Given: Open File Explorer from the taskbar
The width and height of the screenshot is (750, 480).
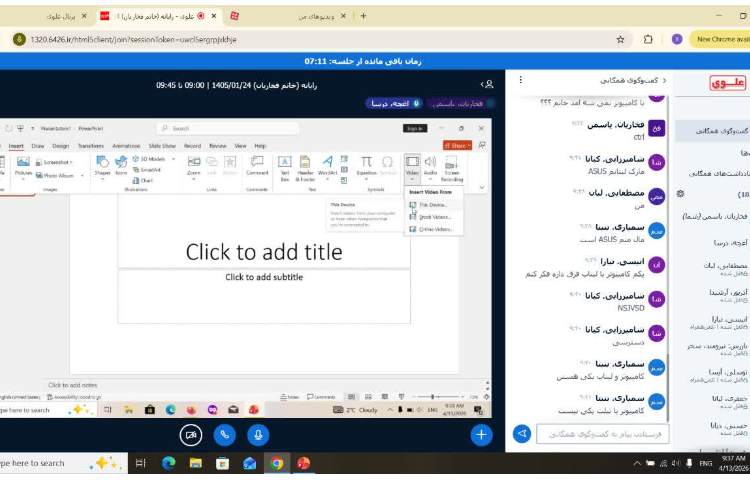Looking at the screenshot, I should tap(196, 463).
